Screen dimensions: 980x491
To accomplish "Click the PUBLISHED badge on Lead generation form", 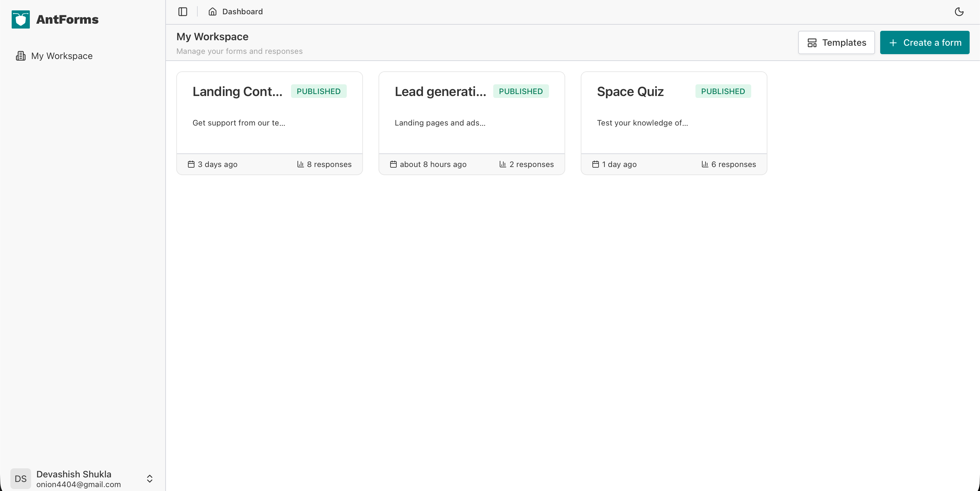I will (521, 91).
